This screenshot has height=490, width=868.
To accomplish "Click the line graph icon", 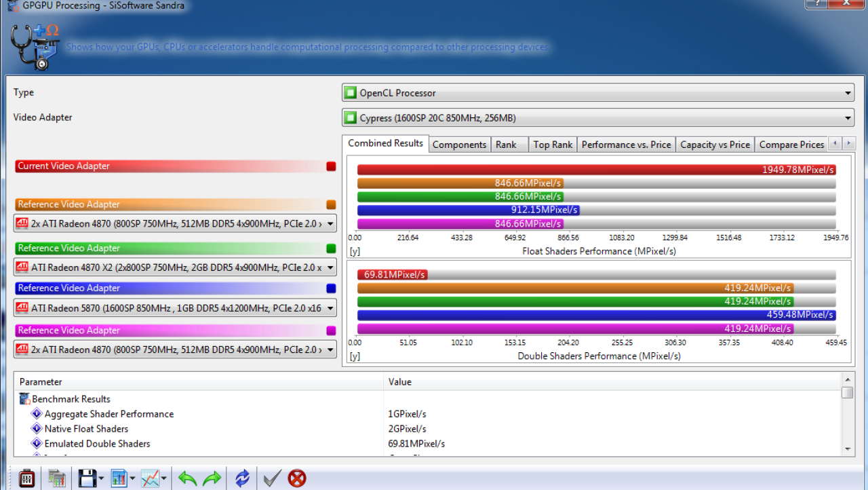I will tap(150, 478).
